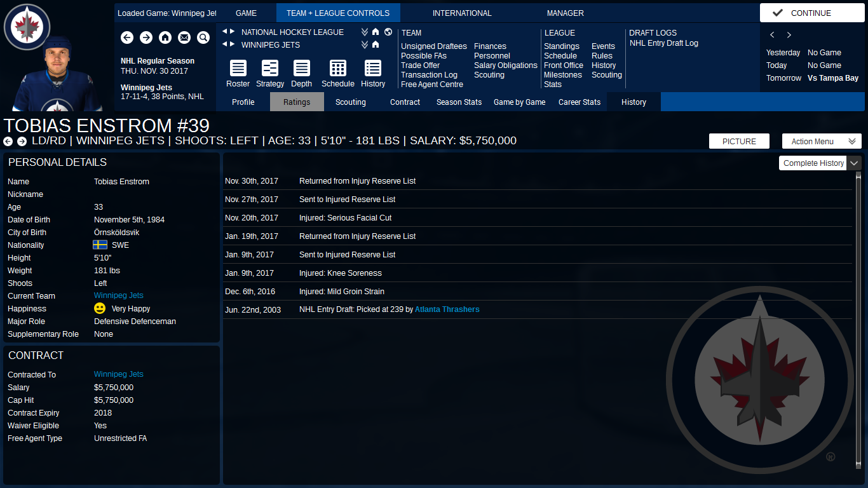Open the team History list icon
Image resolution: width=868 pixels, height=488 pixels.
pyautogui.click(x=373, y=69)
